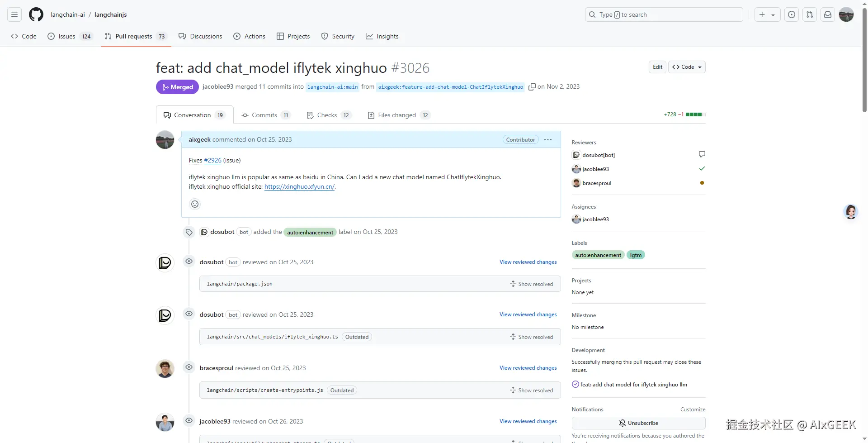
Task: Click the green approval checkmark for jacoblee93
Action: pyautogui.click(x=702, y=169)
